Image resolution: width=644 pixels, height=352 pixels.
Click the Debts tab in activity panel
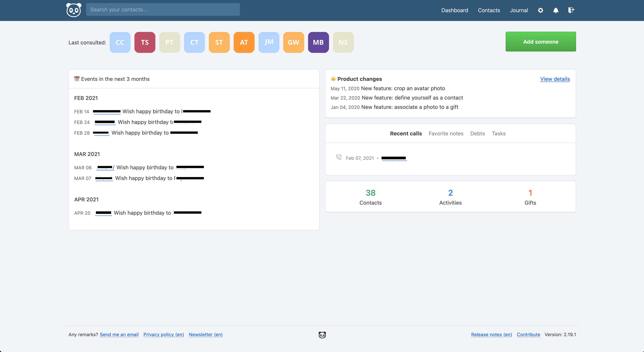[477, 133]
